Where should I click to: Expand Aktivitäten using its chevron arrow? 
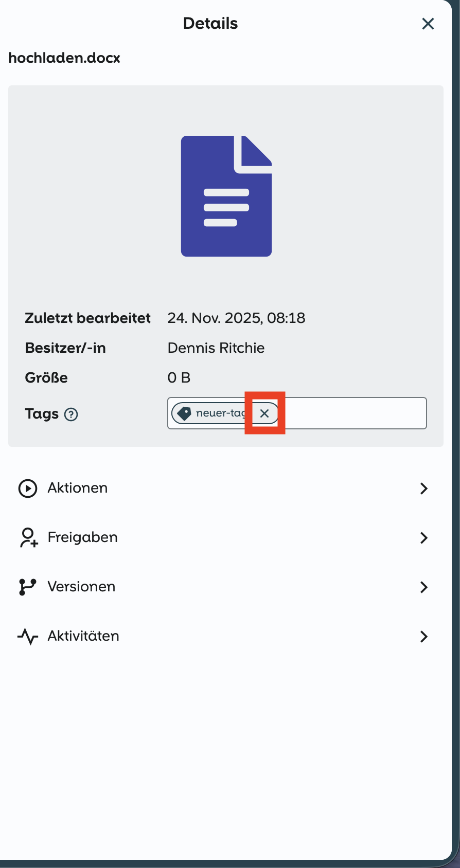(x=423, y=637)
